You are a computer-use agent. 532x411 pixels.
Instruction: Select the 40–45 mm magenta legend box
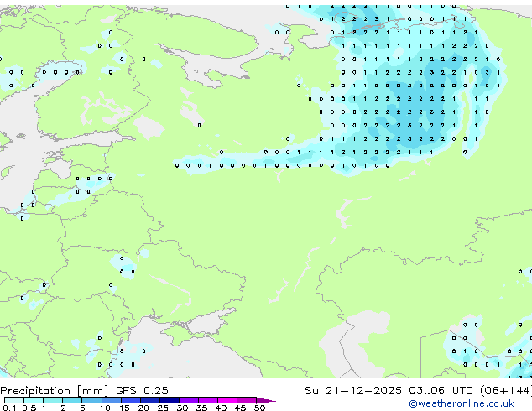[227, 400]
